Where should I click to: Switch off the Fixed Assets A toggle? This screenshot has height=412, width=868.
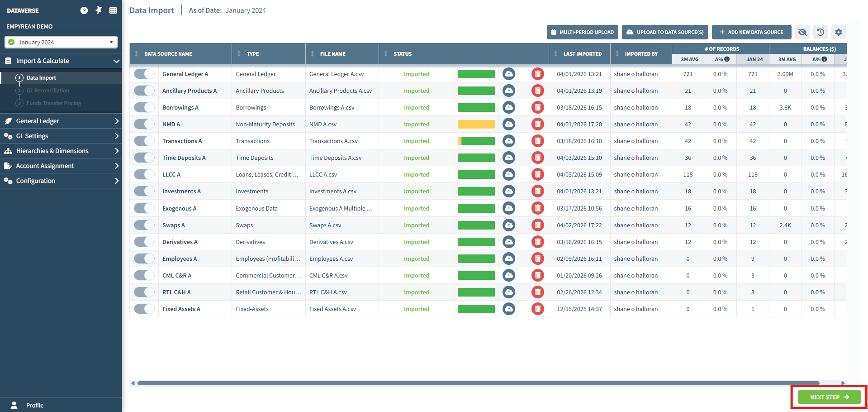(144, 309)
